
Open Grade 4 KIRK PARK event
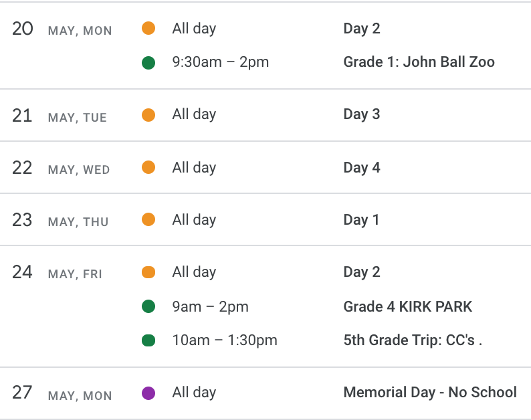(407, 306)
